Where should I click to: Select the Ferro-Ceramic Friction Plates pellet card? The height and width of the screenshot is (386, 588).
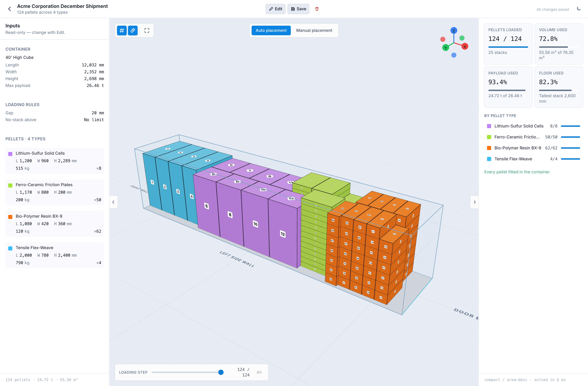coord(55,192)
